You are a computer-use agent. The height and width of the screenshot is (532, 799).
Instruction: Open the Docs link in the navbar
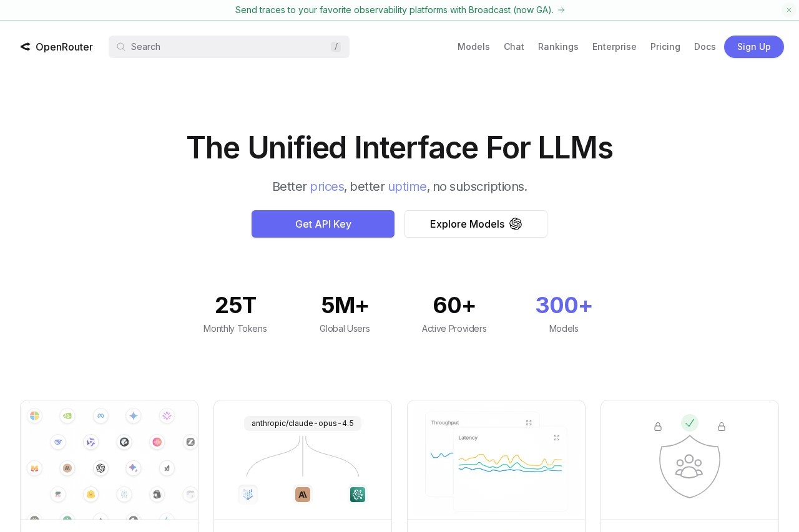click(x=705, y=47)
